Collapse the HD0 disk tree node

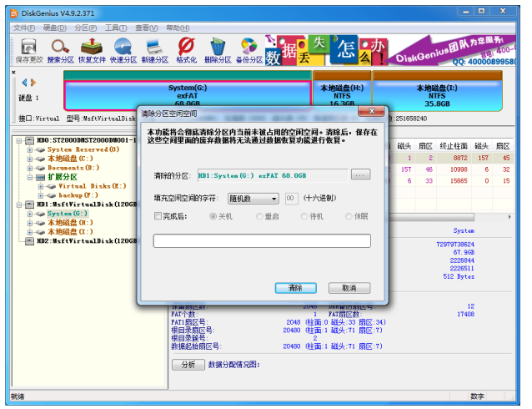pyautogui.click(x=19, y=140)
